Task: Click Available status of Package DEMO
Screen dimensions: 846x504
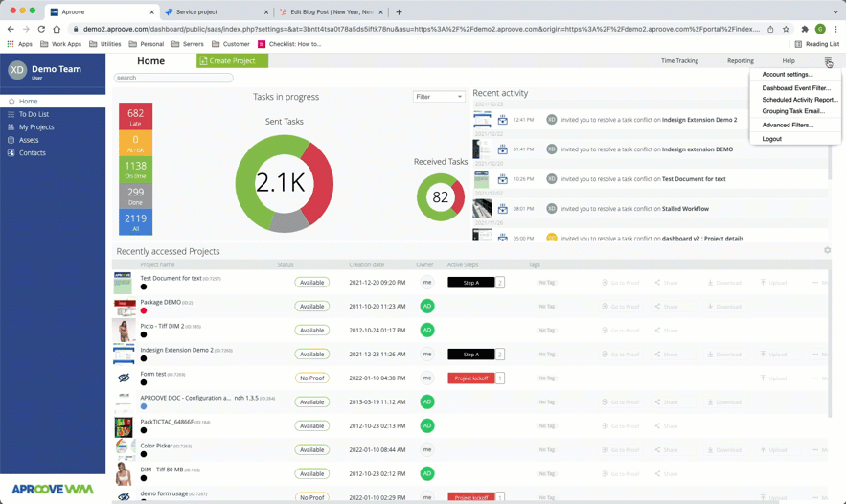Action: (x=311, y=307)
